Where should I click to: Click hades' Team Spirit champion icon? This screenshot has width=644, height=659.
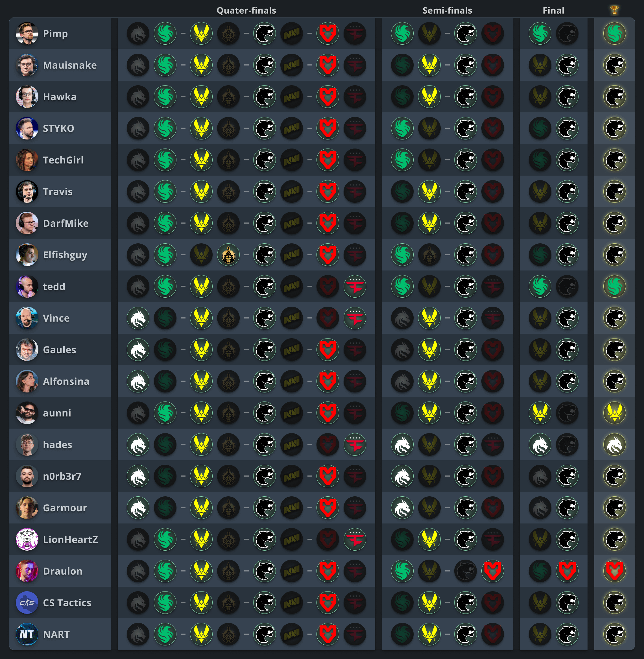614,444
